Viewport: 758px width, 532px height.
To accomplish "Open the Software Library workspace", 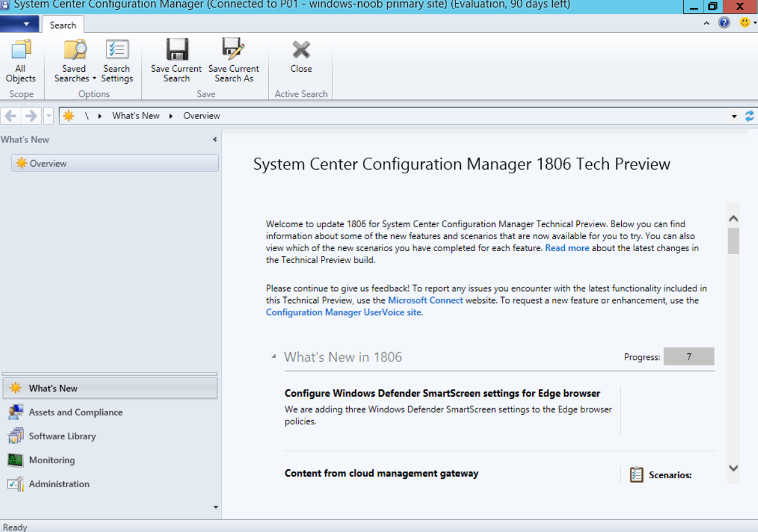I will click(110, 436).
